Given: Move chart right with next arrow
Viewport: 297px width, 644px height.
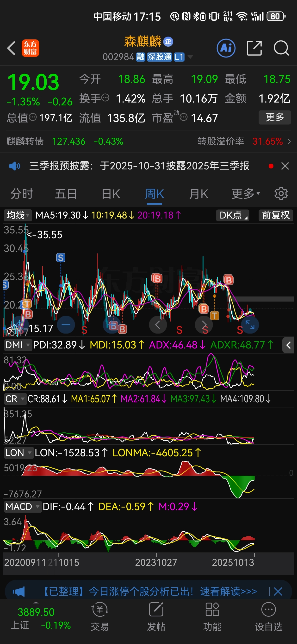Looking at the screenshot, I should click(204, 325).
